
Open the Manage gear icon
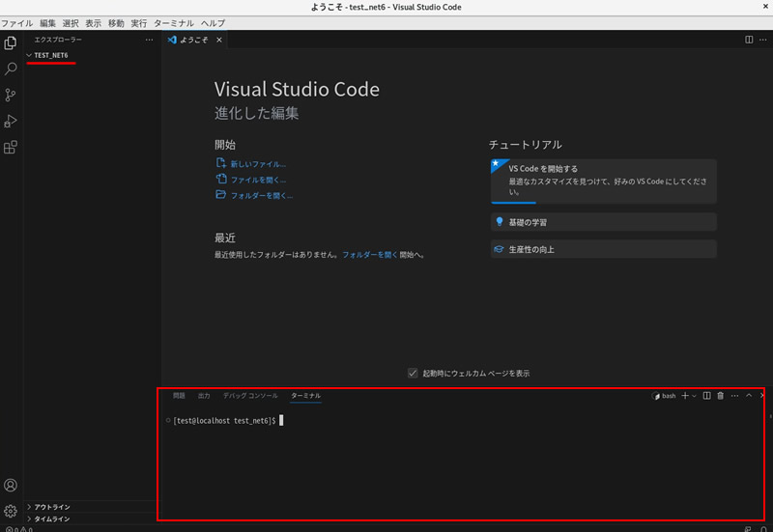11,511
